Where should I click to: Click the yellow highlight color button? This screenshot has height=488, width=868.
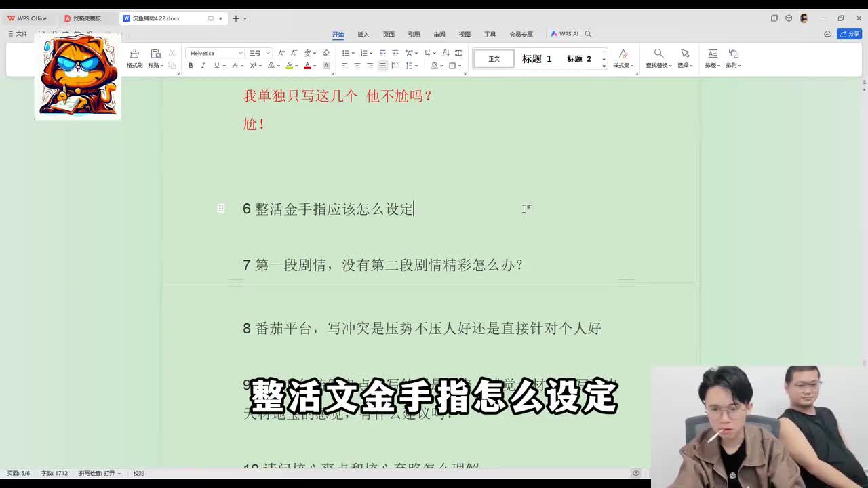290,66
